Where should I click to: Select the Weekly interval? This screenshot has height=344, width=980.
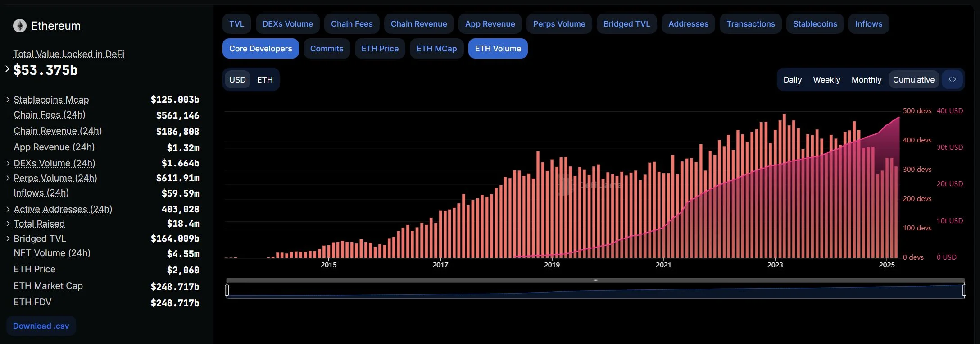coord(826,79)
